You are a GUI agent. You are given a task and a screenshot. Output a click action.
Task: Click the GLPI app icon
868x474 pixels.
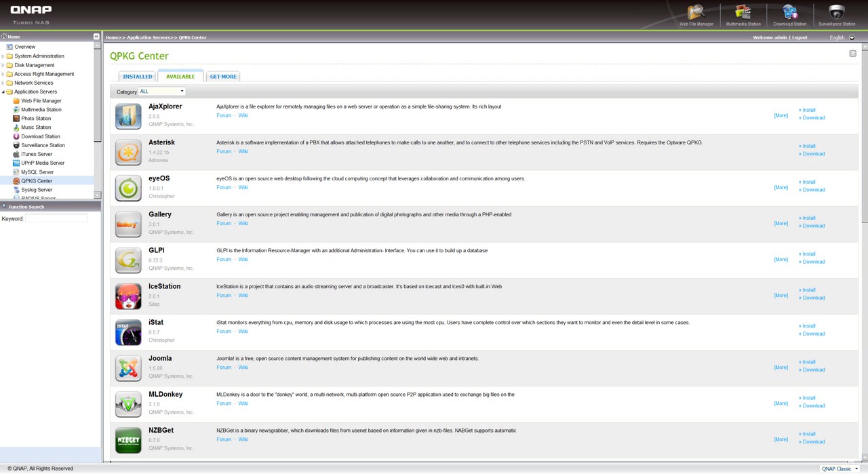(x=128, y=260)
